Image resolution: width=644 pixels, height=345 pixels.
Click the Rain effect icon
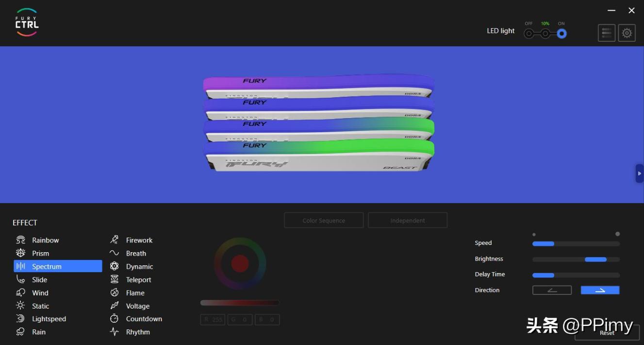click(x=20, y=332)
